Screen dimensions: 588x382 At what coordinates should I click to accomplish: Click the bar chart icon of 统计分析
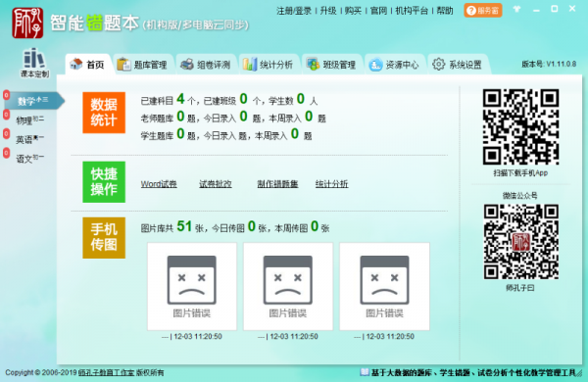click(250, 65)
